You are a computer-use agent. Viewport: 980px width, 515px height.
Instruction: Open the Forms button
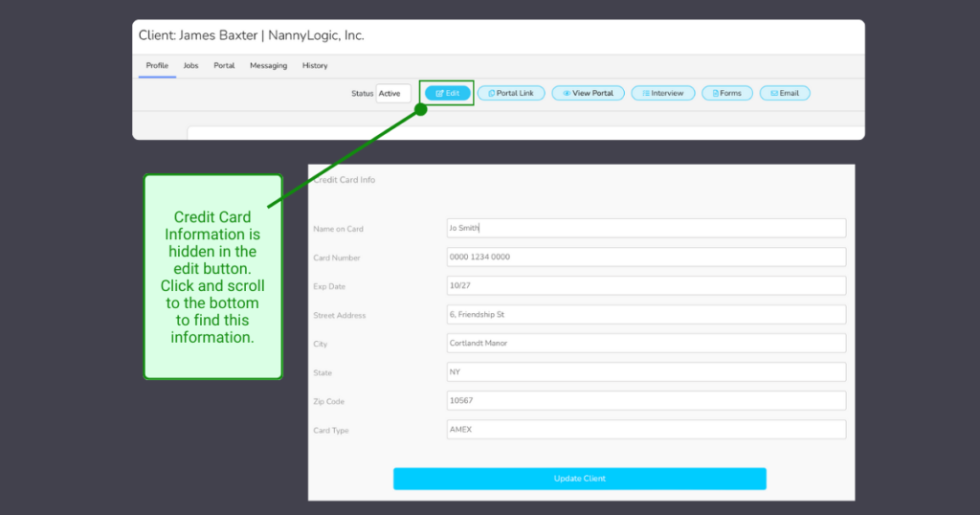tap(726, 93)
